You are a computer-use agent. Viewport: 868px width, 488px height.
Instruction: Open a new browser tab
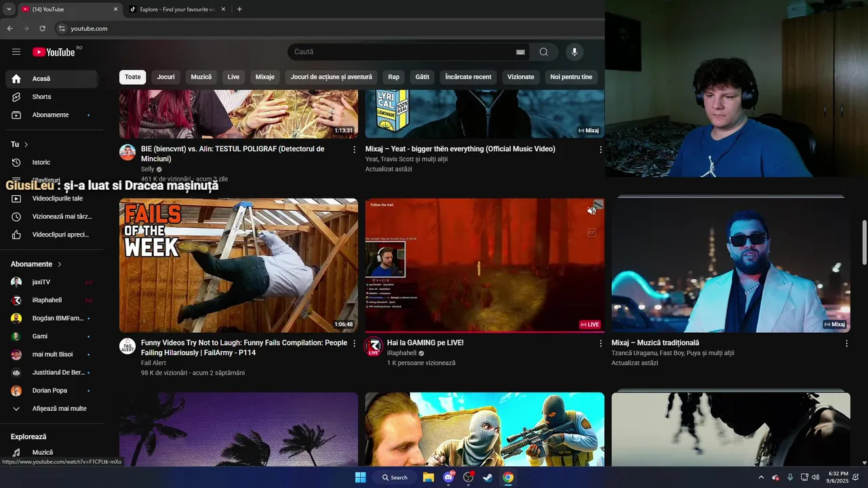click(x=239, y=9)
